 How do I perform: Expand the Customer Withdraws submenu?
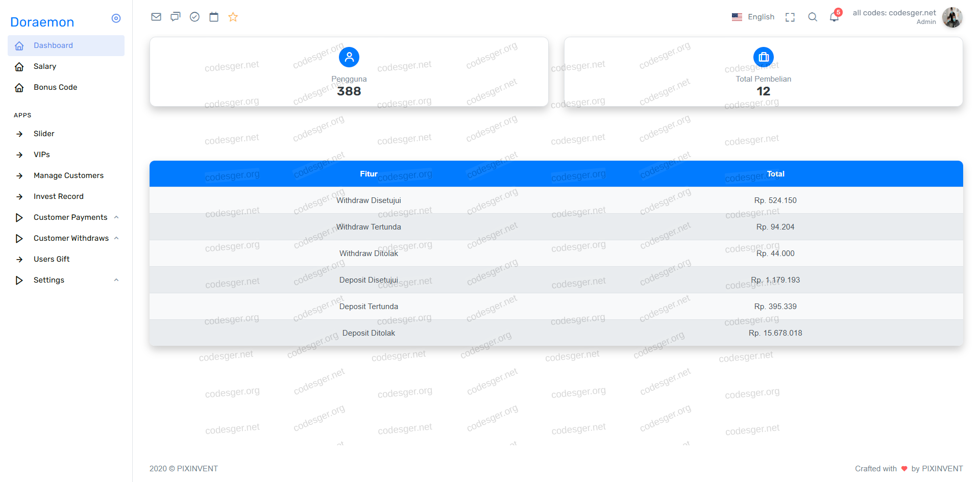point(71,238)
